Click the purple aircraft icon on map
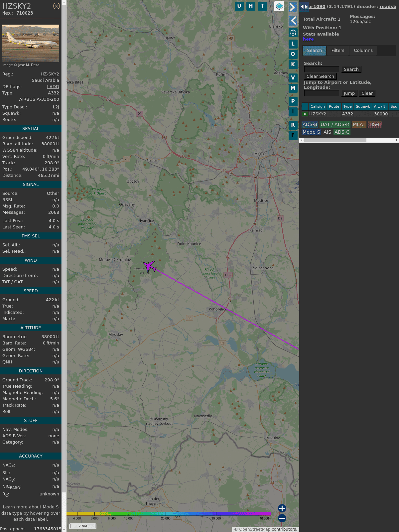The height and width of the screenshot is (532, 399). [150, 266]
